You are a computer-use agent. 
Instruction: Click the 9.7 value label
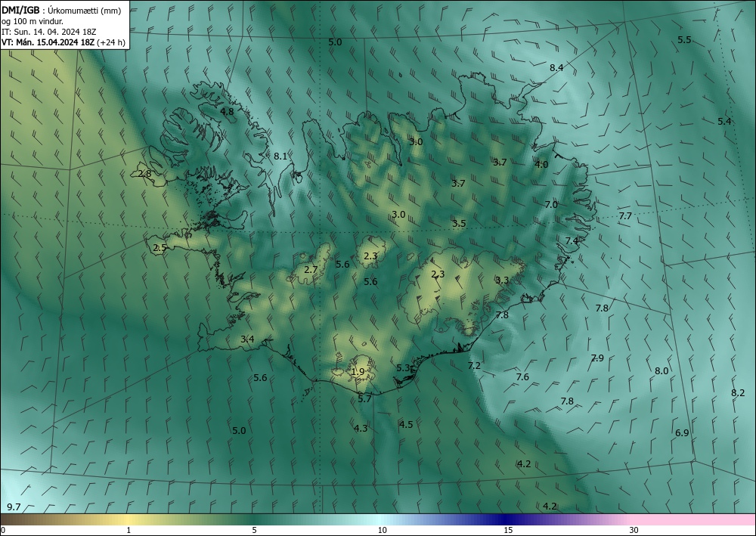14,507
